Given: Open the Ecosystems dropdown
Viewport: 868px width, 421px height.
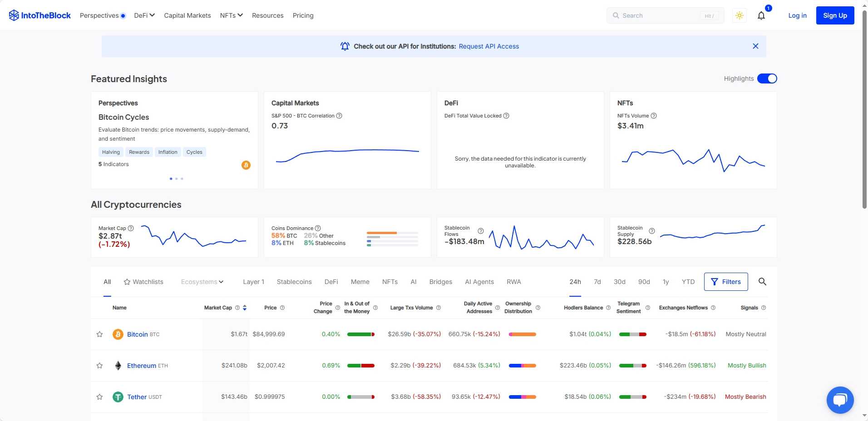Looking at the screenshot, I should [202, 282].
